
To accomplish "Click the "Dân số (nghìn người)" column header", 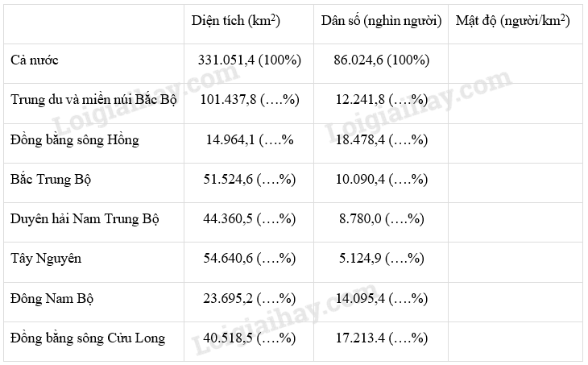I will pyautogui.click(x=381, y=21).
